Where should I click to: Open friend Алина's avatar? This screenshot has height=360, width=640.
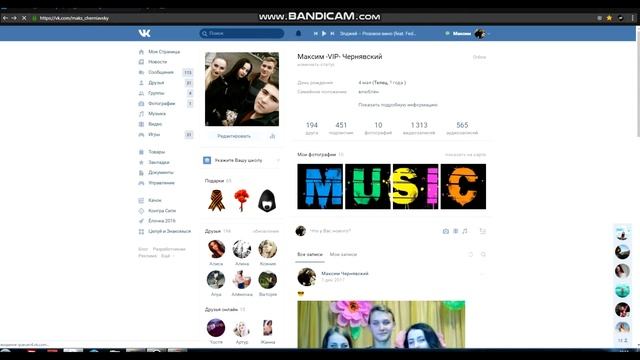pyautogui.click(x=242, y=249)
